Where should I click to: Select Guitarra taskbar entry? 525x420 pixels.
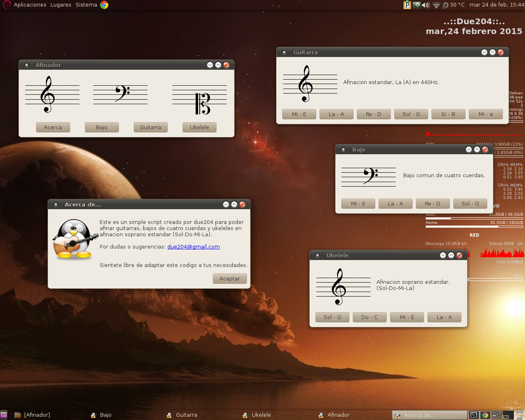point(202,415)
